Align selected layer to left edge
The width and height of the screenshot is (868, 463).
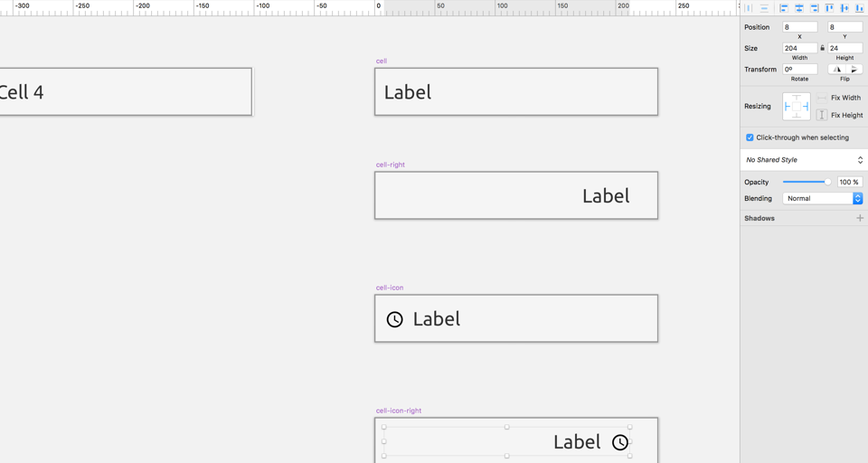pyautogui.click(x=784, y=8)
